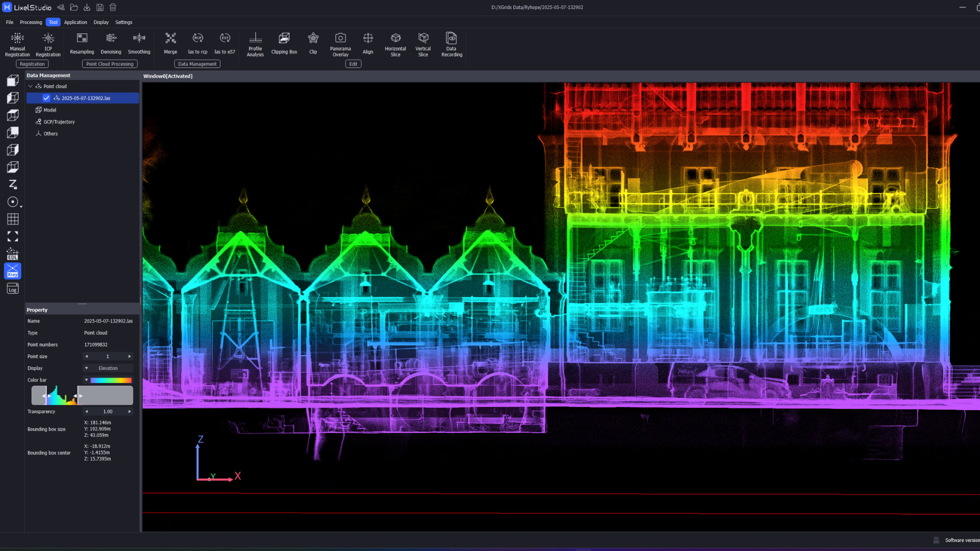Image resolution: width=980 pixels, height=551 pixels.
Task: Activate the Panorama Overlay tool
Action: (x=340, y=43)
